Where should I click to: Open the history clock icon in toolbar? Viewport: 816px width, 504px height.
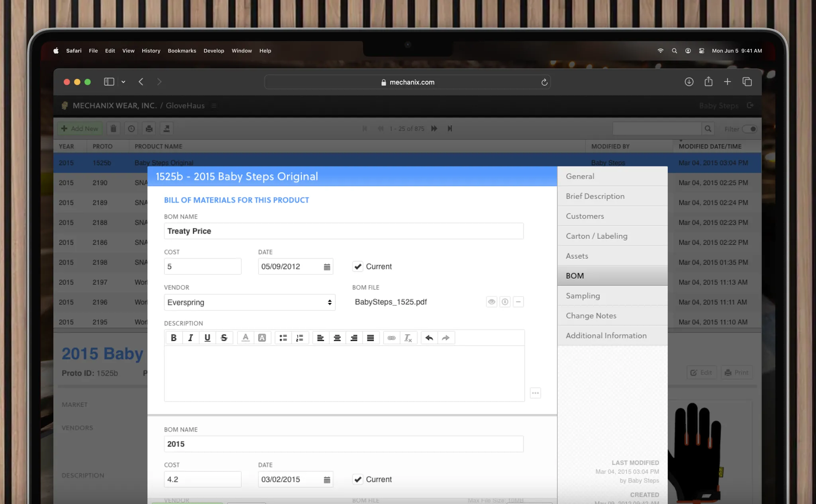131,129
